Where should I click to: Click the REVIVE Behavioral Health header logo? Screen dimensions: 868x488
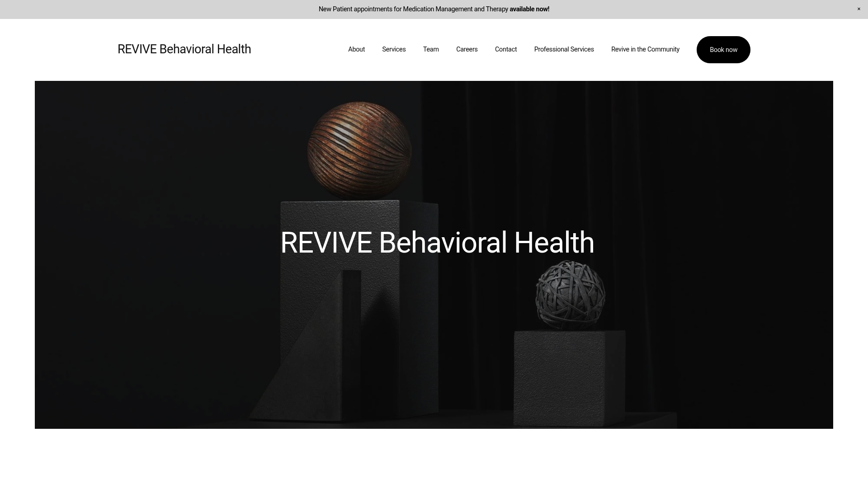click(184, 49)
